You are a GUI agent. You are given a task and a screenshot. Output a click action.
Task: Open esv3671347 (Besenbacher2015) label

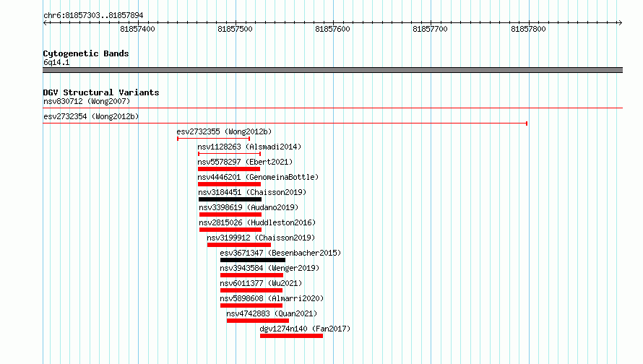point(280,253)
